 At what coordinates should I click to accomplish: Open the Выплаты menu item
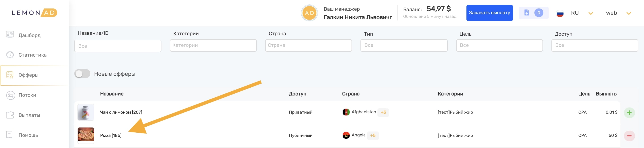tap(29, 115)
